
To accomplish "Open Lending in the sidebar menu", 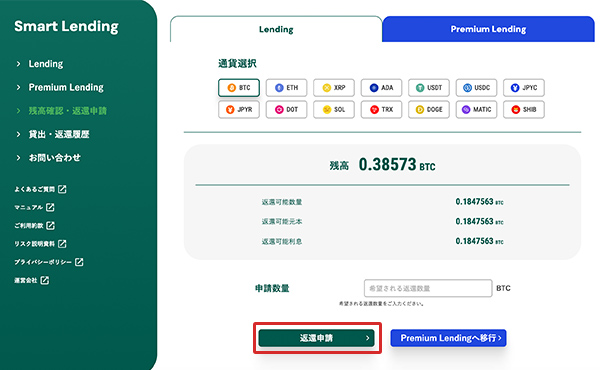I will point(46,64).
